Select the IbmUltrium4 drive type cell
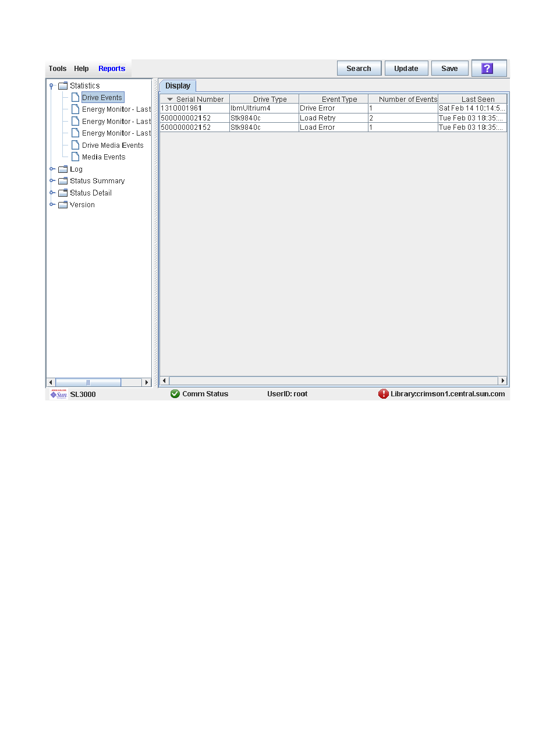553x756 pixels. point(264,108)
